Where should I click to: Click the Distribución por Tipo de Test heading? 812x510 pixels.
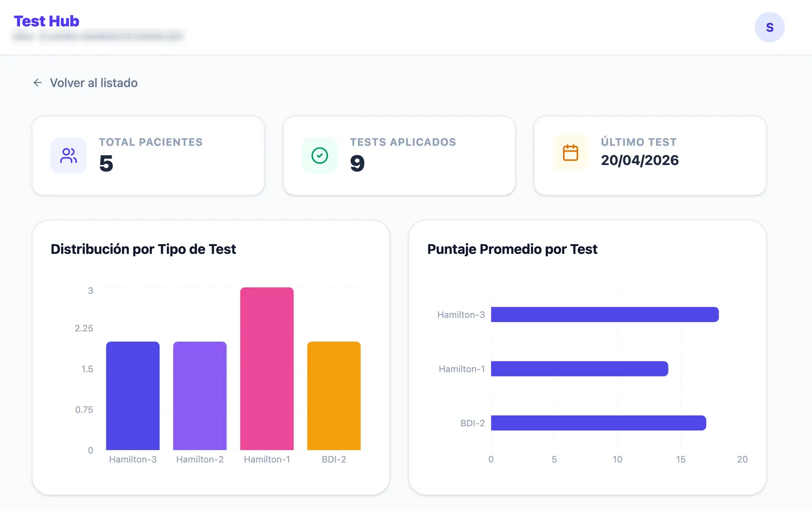click(143, 249)
